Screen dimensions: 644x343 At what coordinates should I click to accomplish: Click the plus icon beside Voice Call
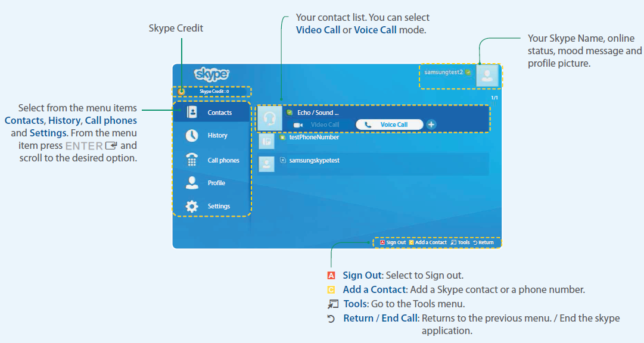point(431,124)
